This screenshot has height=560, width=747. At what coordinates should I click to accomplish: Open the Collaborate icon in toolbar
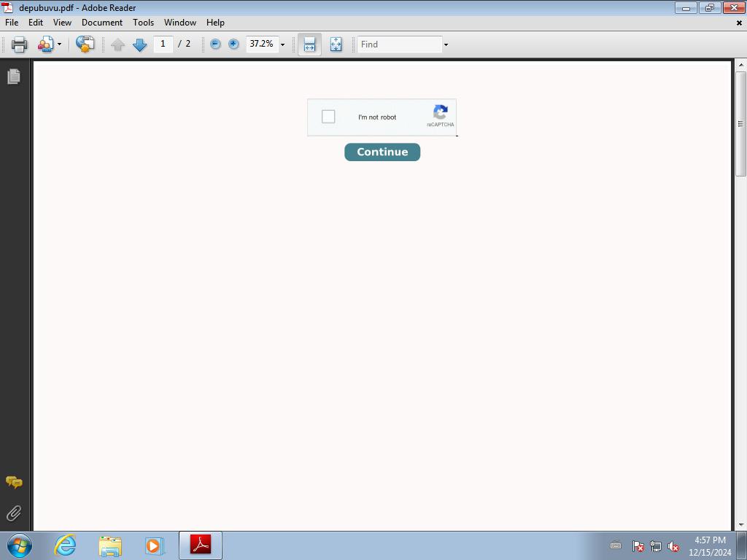click(x=46, y=44)
